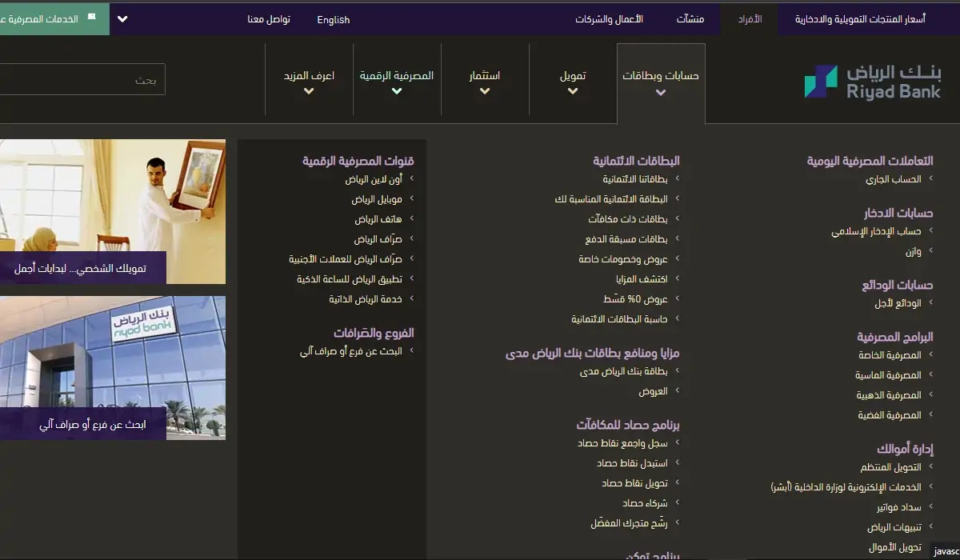
Task: Open رشّح متجرك المفضّل link
Action: pyautogui.click(x=629, y=523)
